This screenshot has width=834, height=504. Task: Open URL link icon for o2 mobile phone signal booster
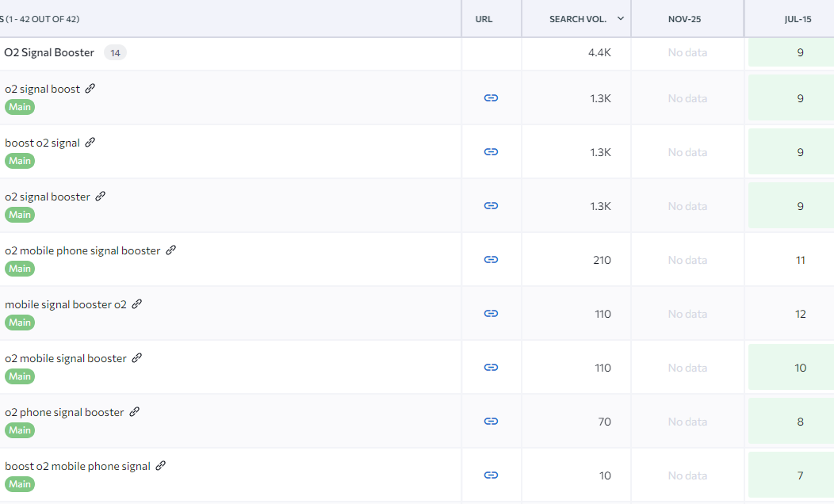click(491, 259)
